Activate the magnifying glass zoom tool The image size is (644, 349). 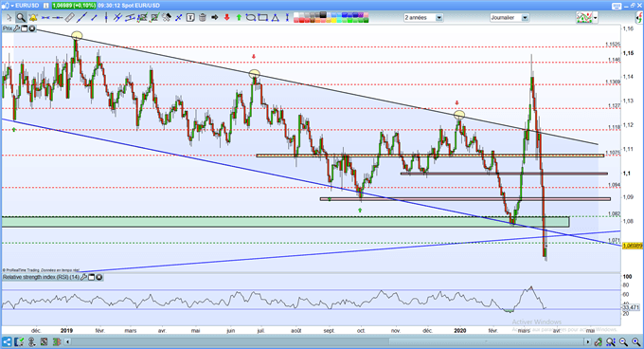[x=21, y=17]
